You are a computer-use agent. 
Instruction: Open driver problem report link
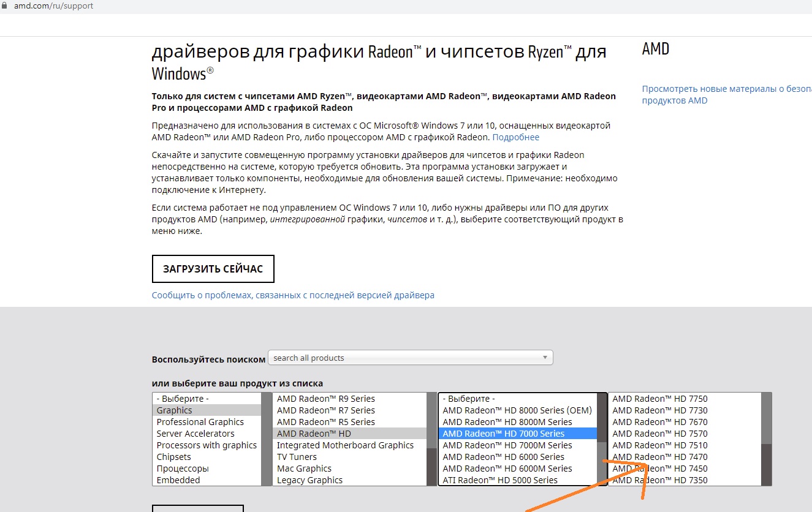coord(293,295)
